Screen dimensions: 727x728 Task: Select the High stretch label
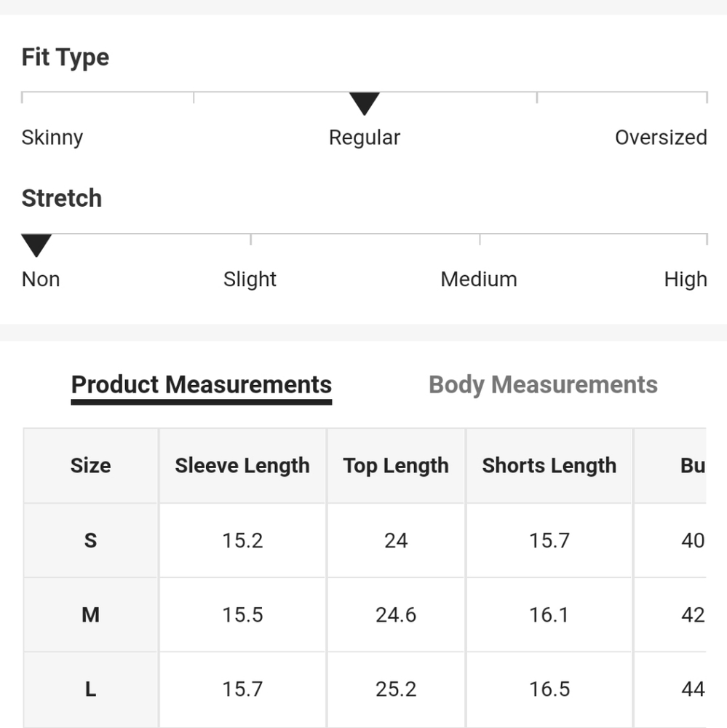pos(686,280)
